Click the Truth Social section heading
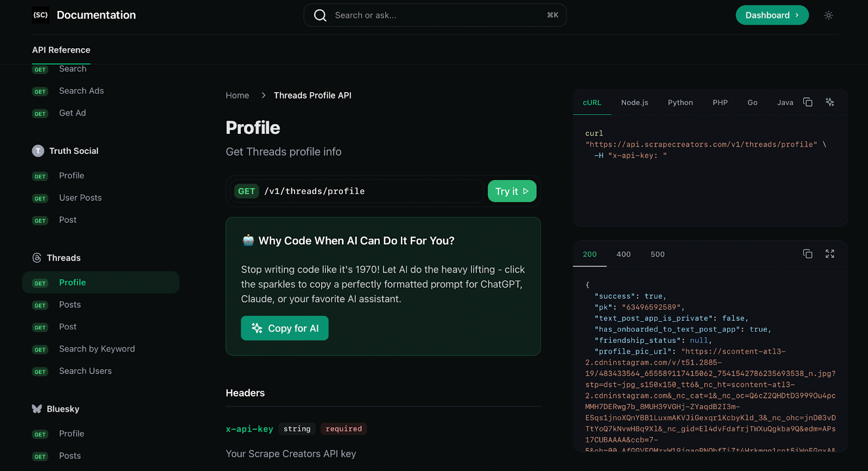 point(74,151)
